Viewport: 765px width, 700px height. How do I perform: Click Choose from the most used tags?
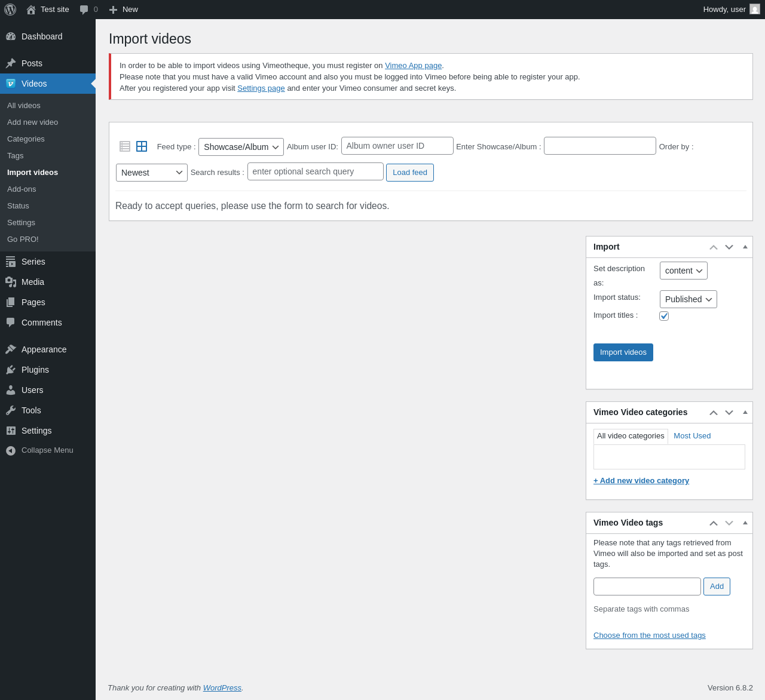point(650,635)
